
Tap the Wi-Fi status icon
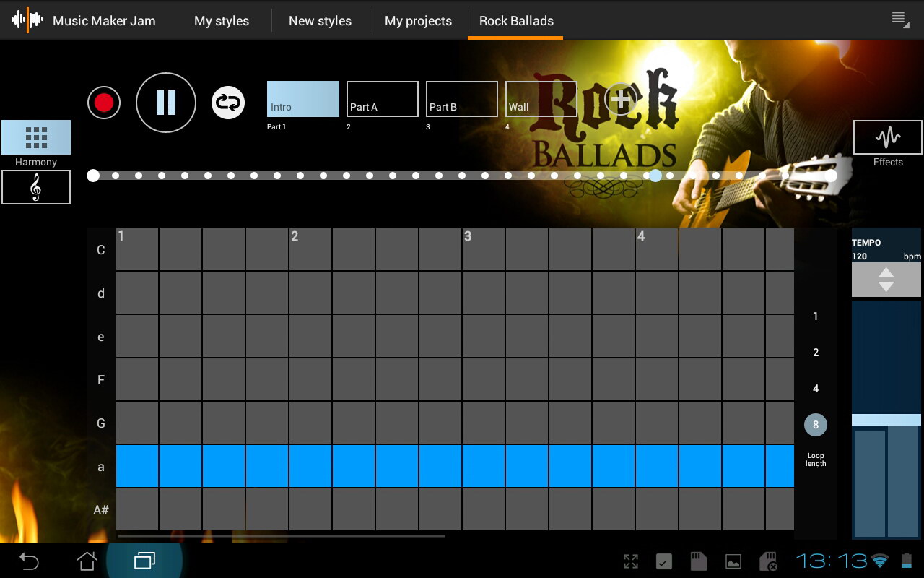(x=879, y=561)
